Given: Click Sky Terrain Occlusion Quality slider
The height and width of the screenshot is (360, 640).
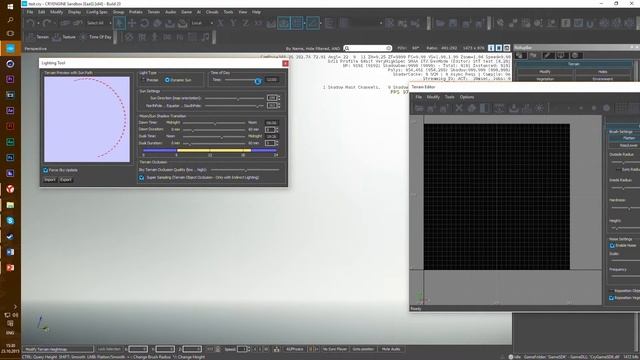Looking at the screenshot, I should (244, 170).
